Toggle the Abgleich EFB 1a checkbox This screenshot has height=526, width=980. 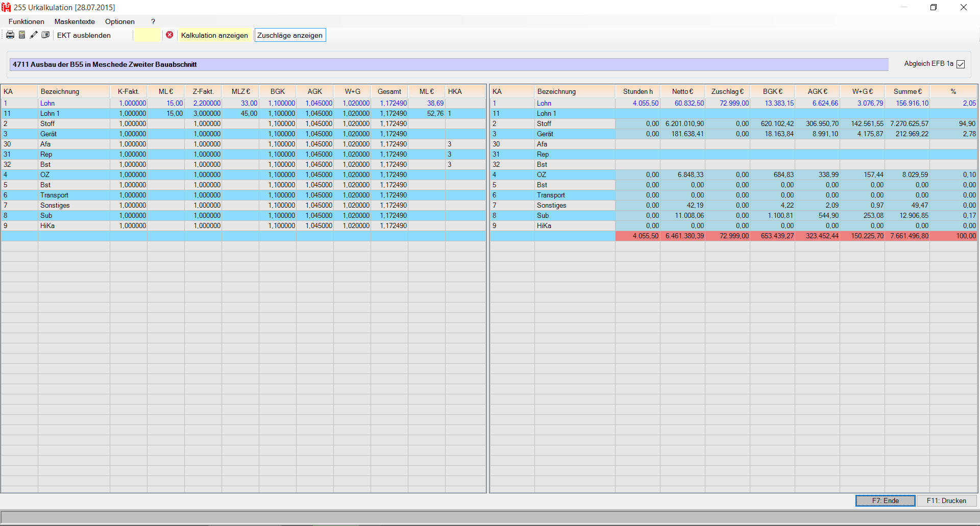tap(961, 64)
